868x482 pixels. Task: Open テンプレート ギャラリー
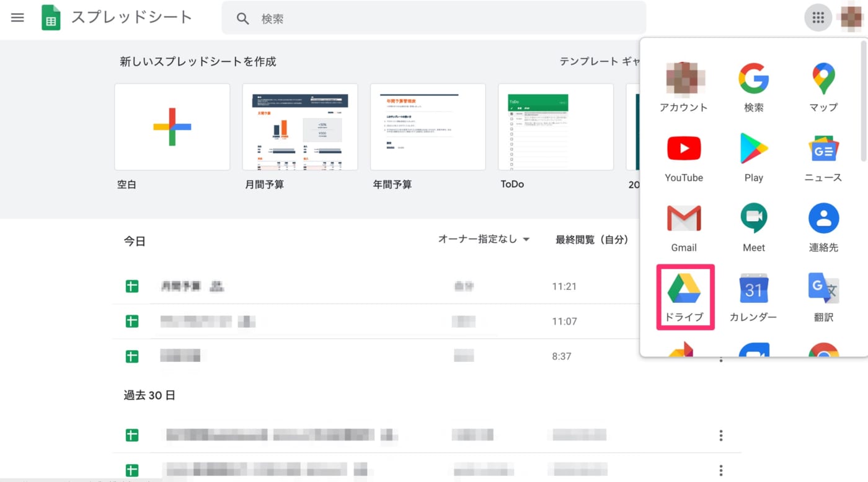(x=600, y=61)
